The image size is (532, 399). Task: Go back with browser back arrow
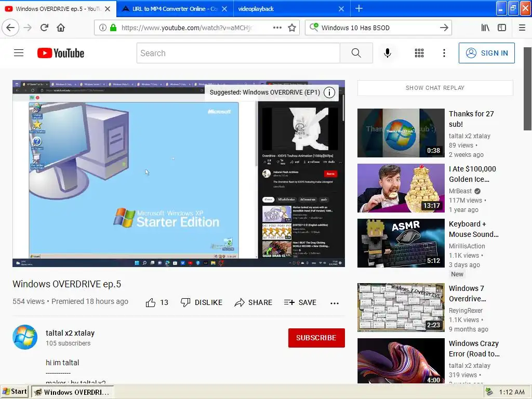[x=10, y=28]
